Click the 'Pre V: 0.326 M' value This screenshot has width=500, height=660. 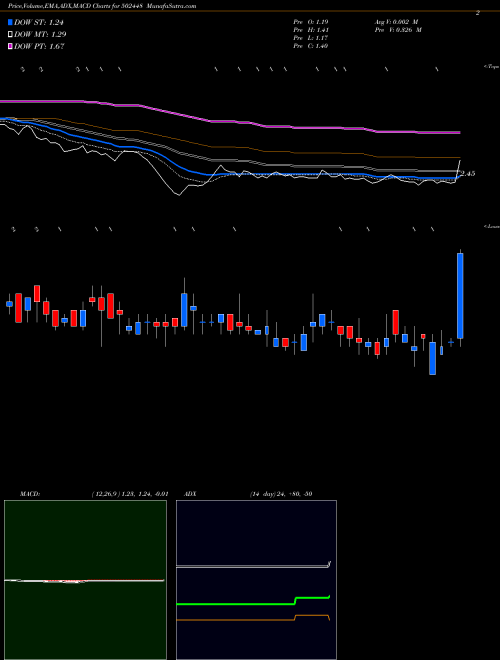pos(397,30)
